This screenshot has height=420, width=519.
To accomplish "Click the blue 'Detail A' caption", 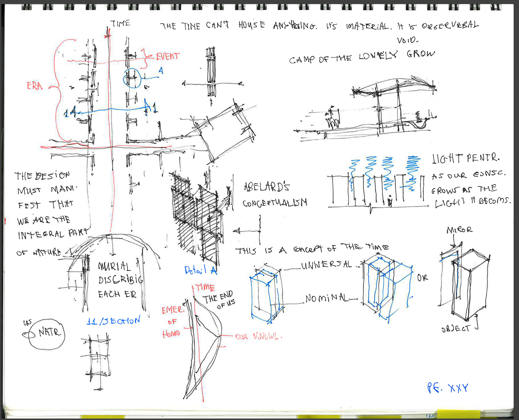I will 200,270.
